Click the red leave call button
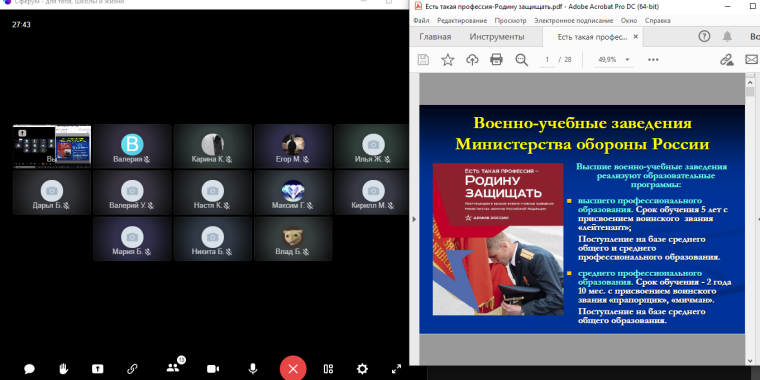Viewport: 760px width, 380px height. coord(293,369)
